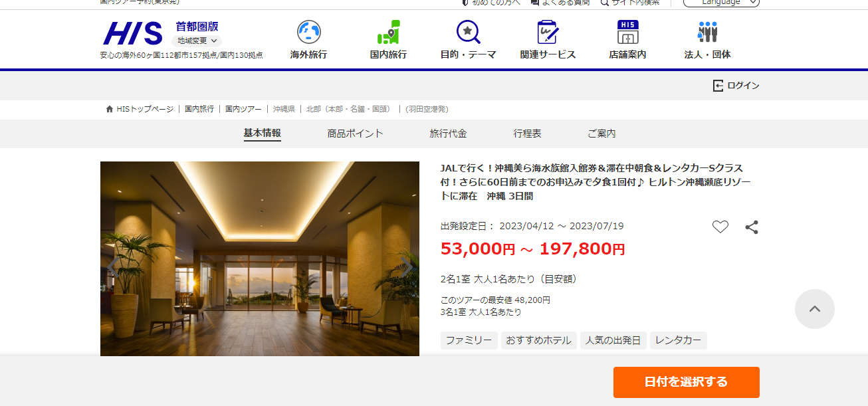
Task: Open the 海外旅行 globe icon
Action: tap(308, 32)
